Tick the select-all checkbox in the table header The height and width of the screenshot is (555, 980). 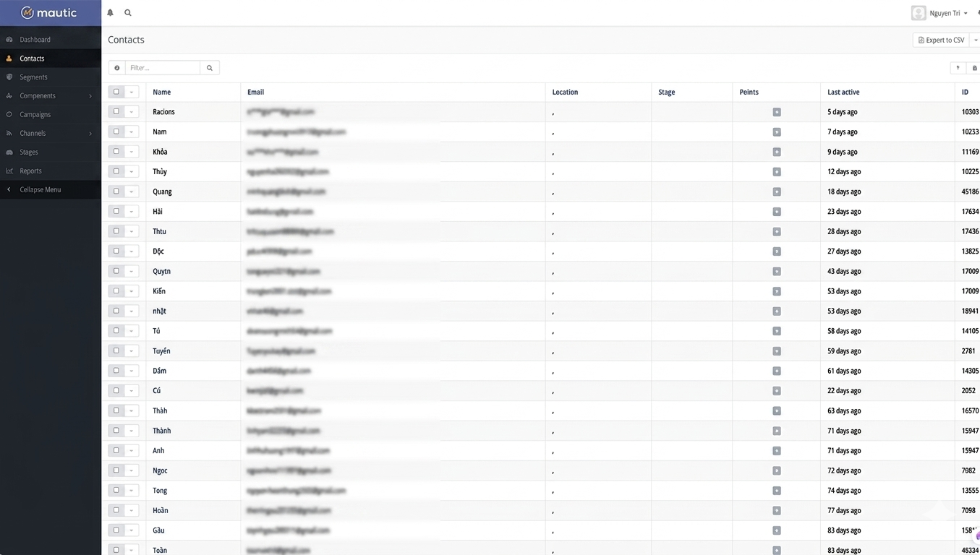[x=116, y=92]
